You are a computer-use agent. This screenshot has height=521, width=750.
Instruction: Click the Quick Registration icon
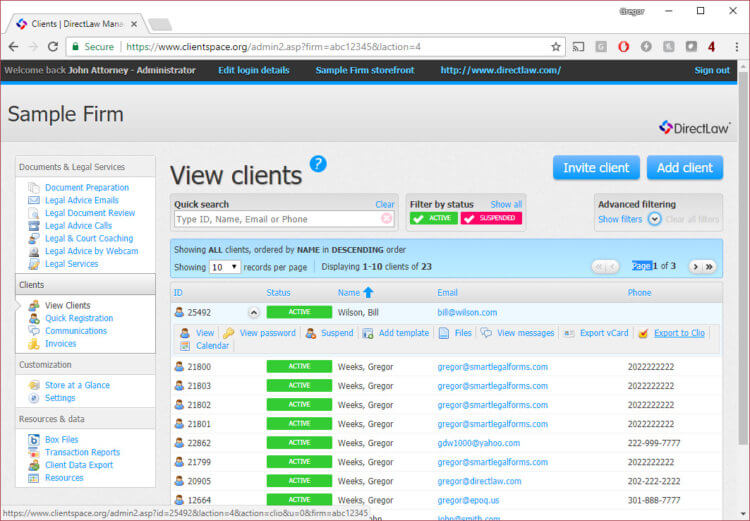33,318
